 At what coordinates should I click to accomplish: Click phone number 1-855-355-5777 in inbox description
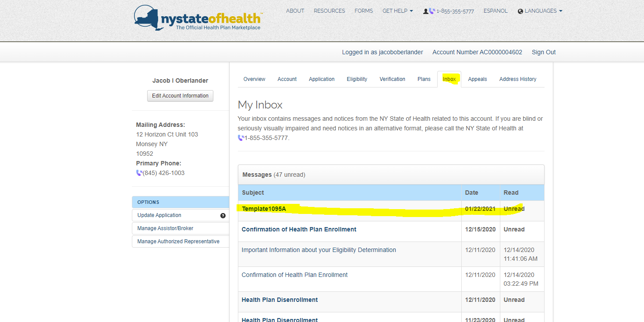pos(267,138)
